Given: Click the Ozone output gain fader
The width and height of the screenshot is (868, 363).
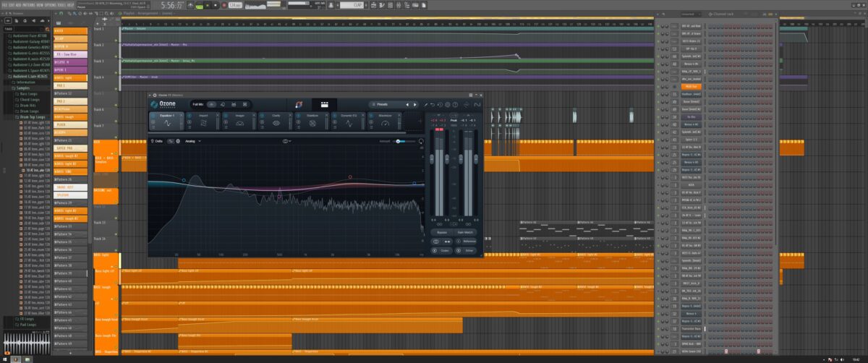Looking at the screenshot, I should click(x=461, y=158).
